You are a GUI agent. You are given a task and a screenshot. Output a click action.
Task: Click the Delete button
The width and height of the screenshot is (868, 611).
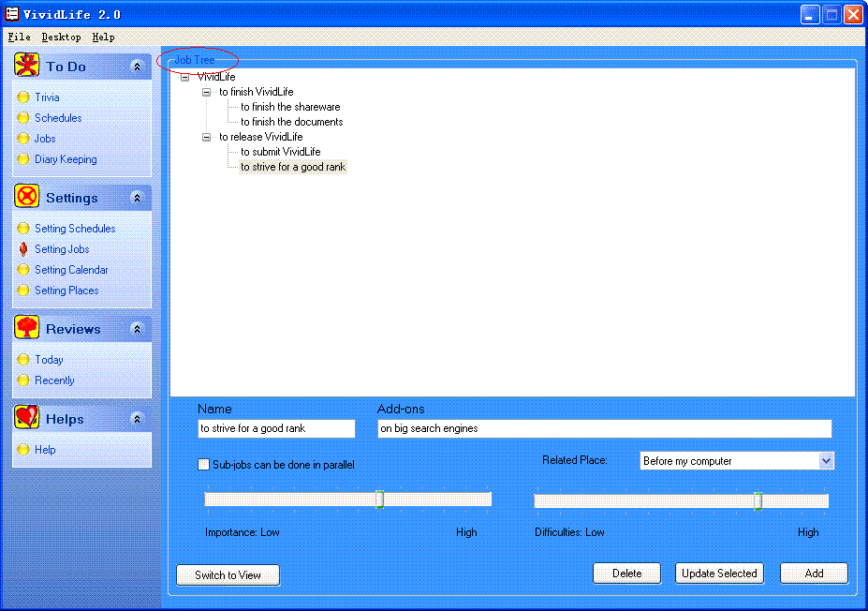pyautogui.click(x=626, y=574)
